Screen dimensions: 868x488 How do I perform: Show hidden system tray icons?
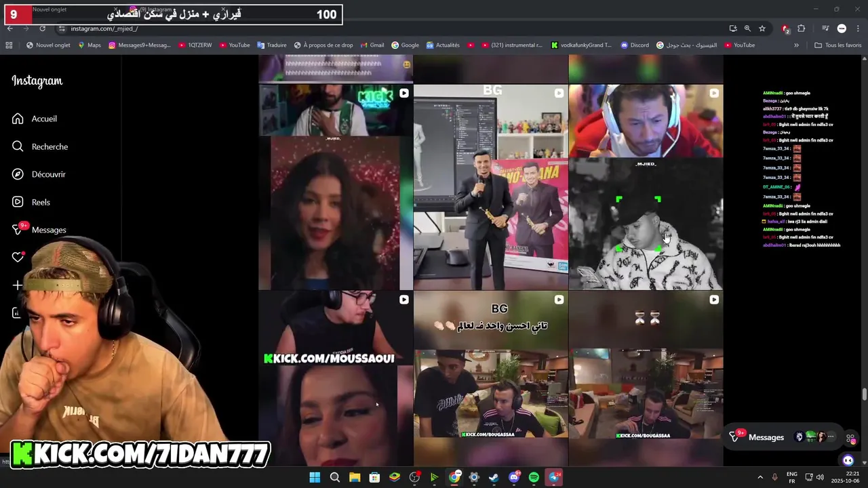pos(759,477)
